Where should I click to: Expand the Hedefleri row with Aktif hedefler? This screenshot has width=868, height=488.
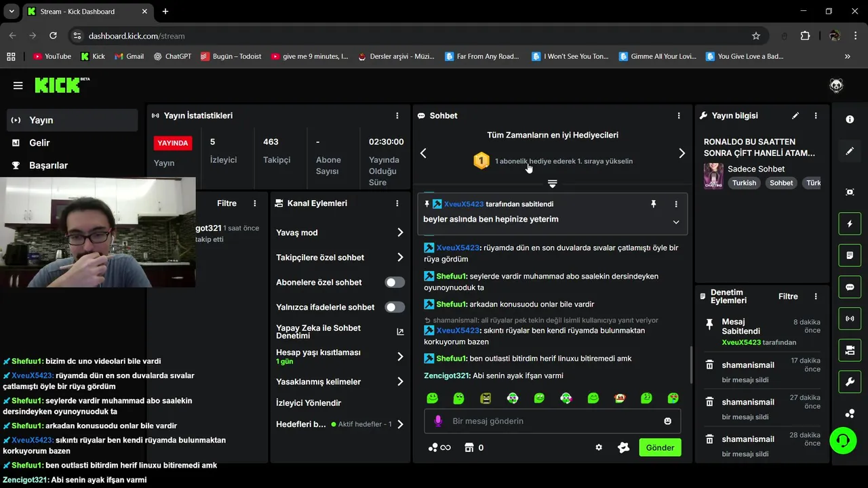coord(340,424)
